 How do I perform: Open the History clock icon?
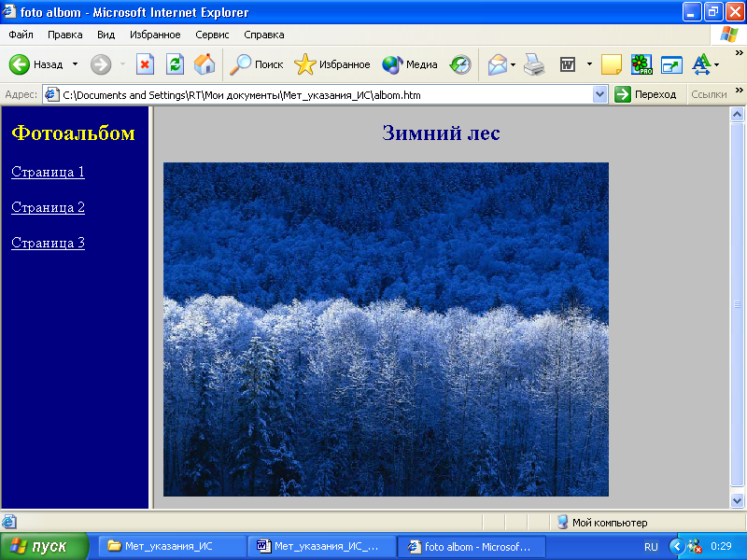[x=460, y=64]
